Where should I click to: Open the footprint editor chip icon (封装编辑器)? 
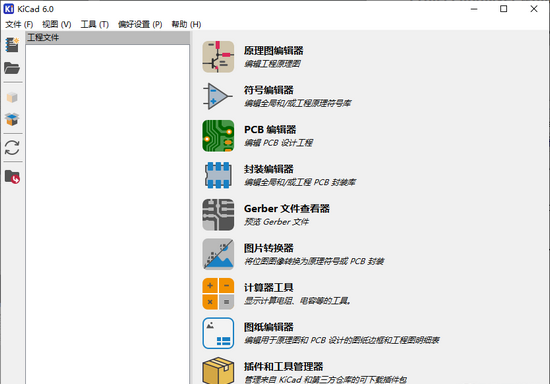(218, 175)
